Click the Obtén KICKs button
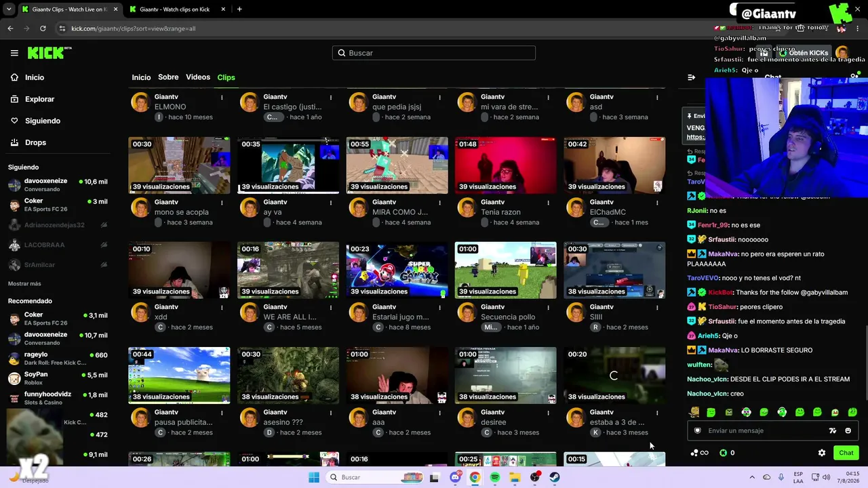This screenshot has height=488, width=868. pos(804,53)
